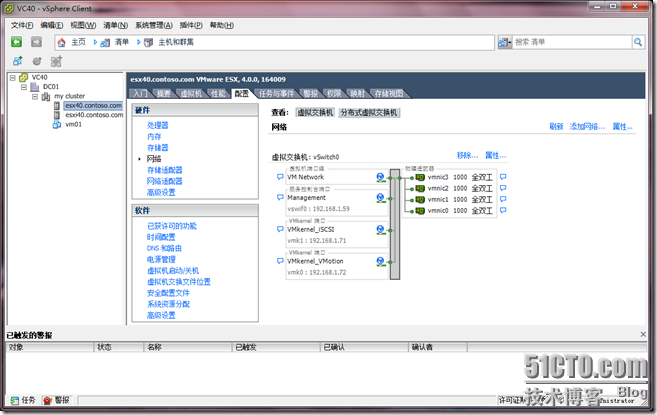657x415 pixels.
Task: Click the globe icon in VMkernel_VMotion
Action: (x=380, y=261)
